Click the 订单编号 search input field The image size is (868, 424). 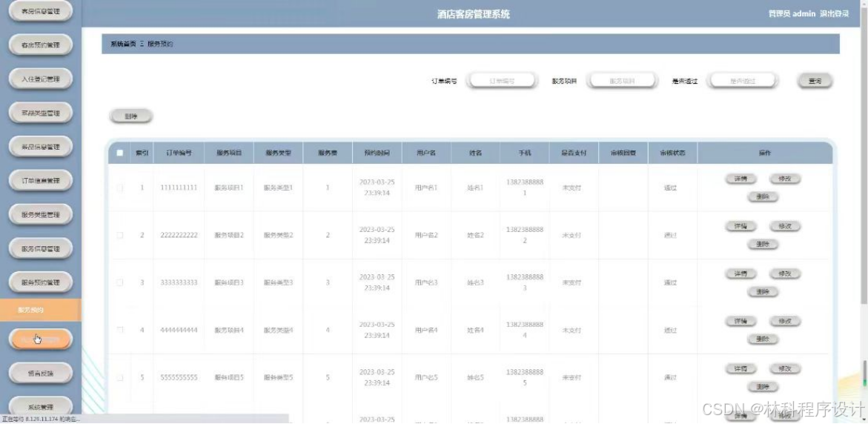pyautogui.click(x=502, y=81)
